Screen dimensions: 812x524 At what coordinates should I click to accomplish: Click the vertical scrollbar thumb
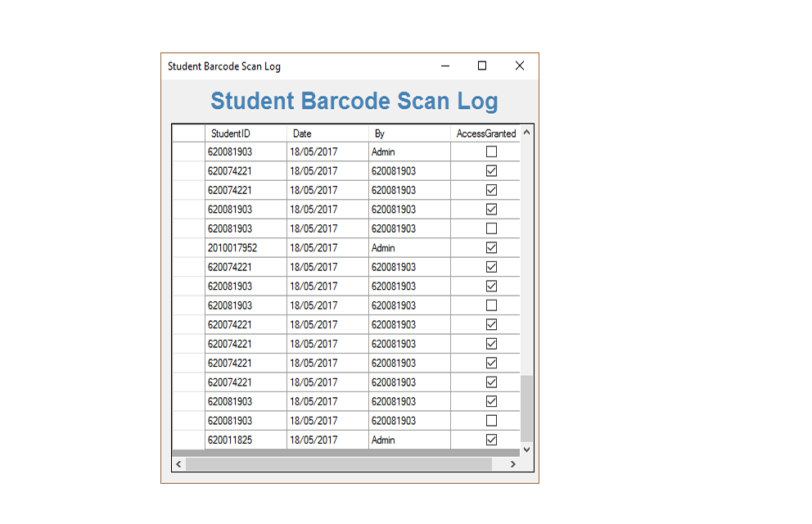[526, 409]
